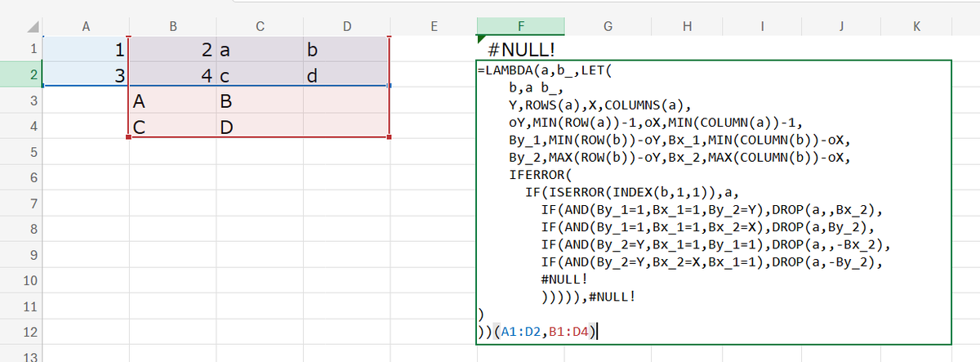980x362 pixels.
Task: Click cell B1 containing 2
Action: tap(173, 49)
